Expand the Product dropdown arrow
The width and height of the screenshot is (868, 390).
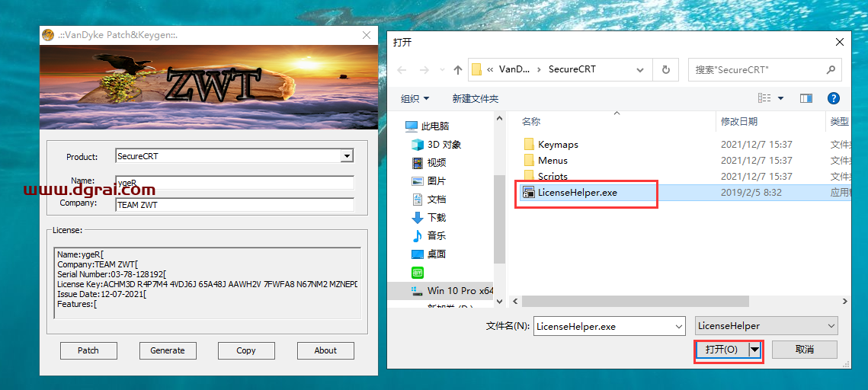(347, 156)
